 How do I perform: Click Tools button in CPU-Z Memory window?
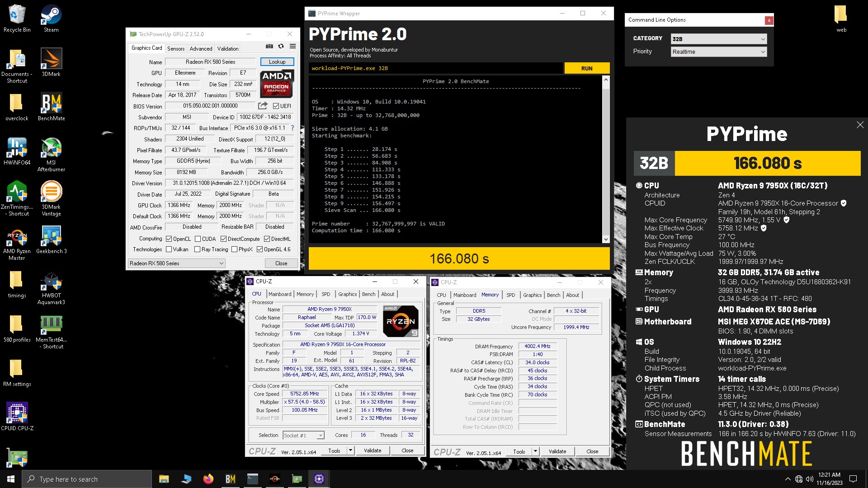pyautogui.click(x=519, y=451)
